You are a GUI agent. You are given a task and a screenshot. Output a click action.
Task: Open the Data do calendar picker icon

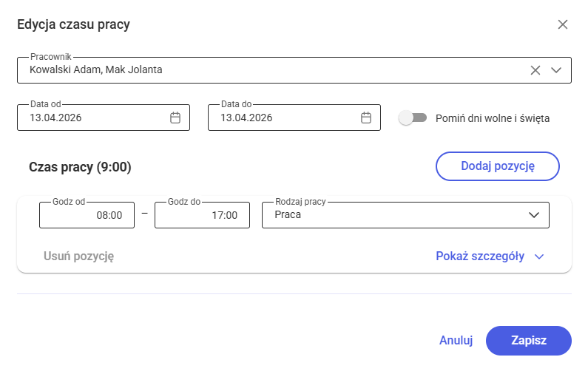pyautogui.click(x=366, y=118)
